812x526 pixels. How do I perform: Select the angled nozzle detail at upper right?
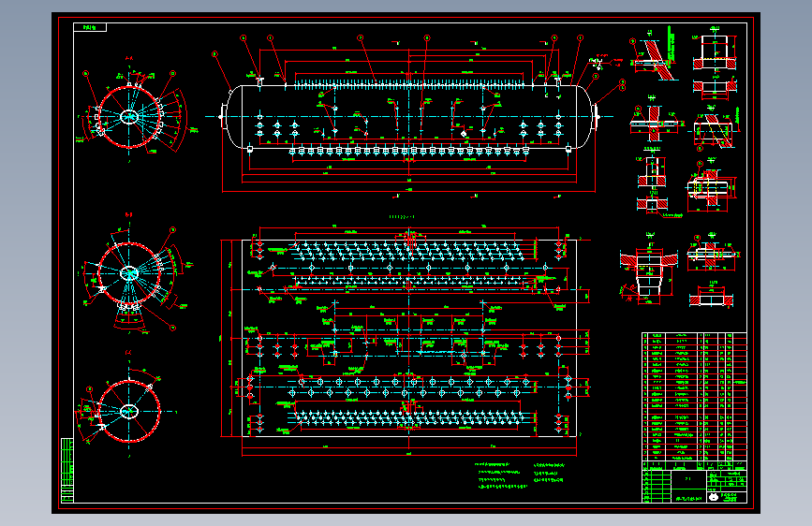[x=654, y=56]
